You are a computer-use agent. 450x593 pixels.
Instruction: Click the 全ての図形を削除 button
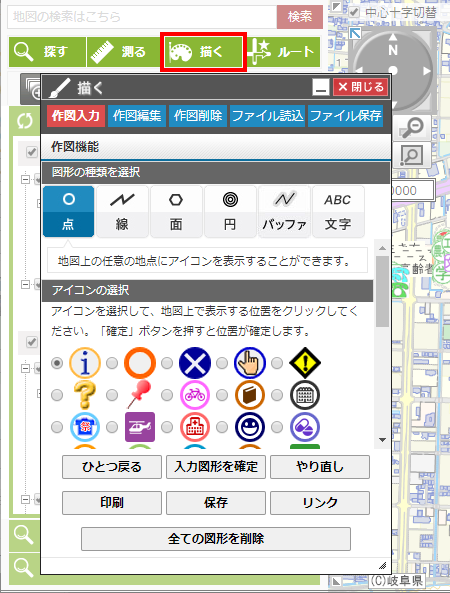click(x=216, y=539)
